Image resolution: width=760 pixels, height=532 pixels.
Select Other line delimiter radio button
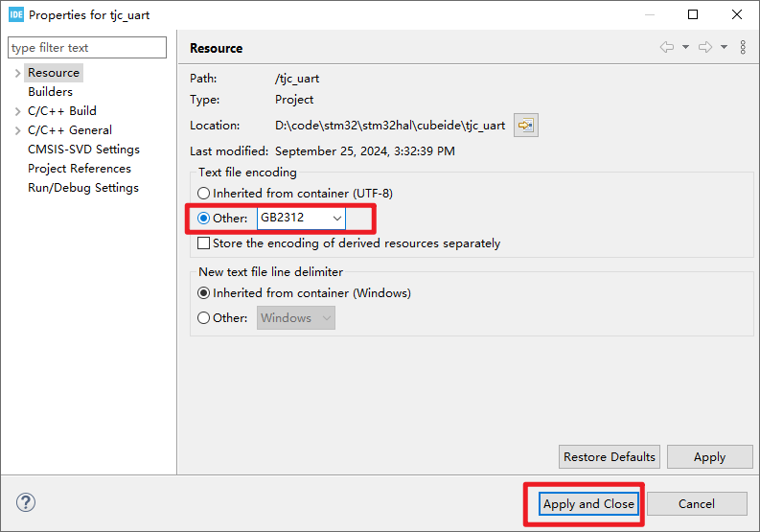(x=203, y=318)
